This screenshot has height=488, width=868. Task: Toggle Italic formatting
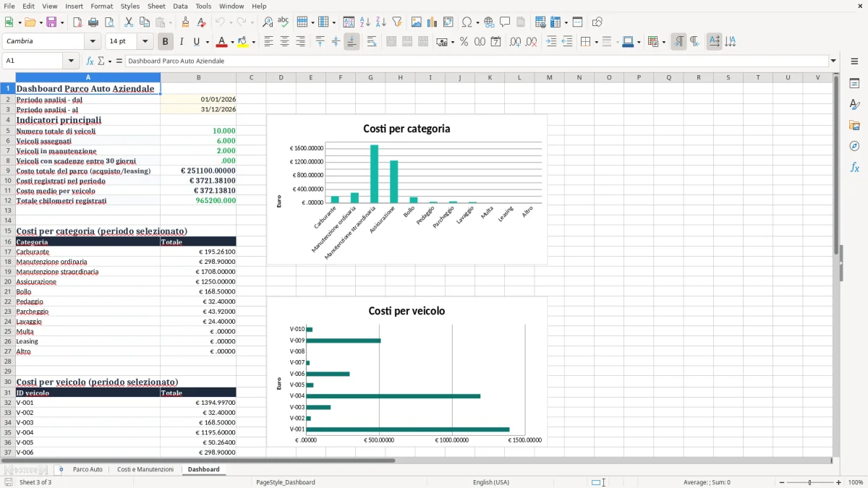(182, 42)
